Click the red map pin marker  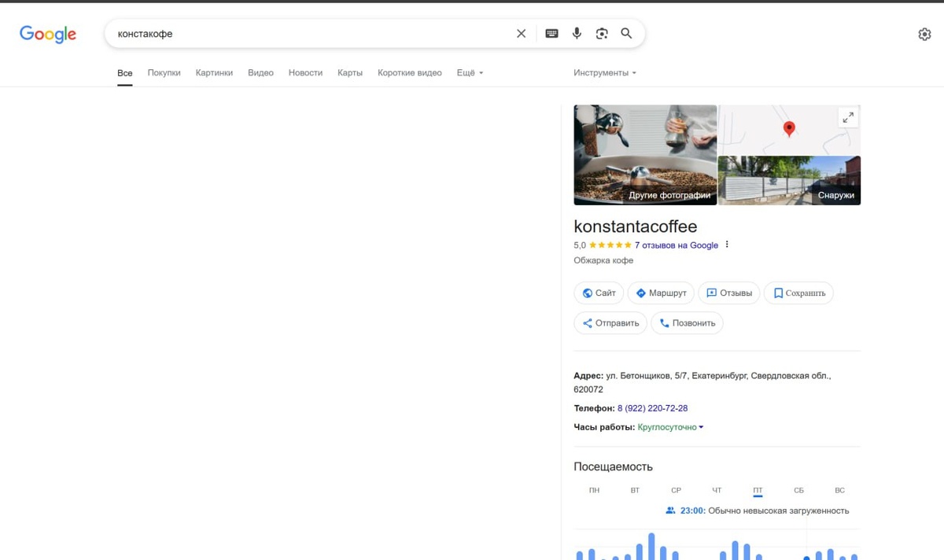click(789, 129)
